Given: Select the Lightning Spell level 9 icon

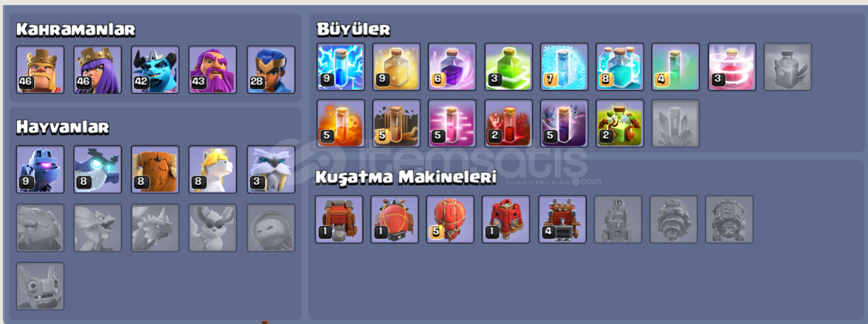Looking at the screenshot, I should (340, 67).
